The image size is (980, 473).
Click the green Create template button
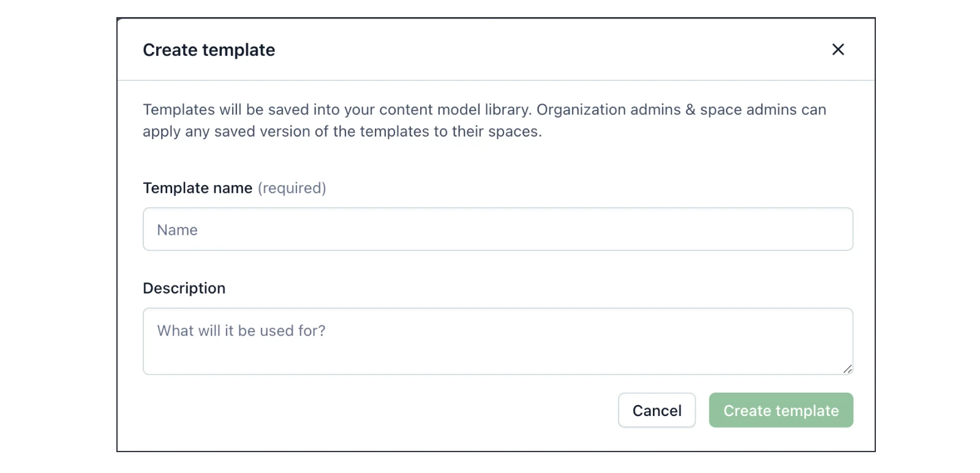pos(781,410)
